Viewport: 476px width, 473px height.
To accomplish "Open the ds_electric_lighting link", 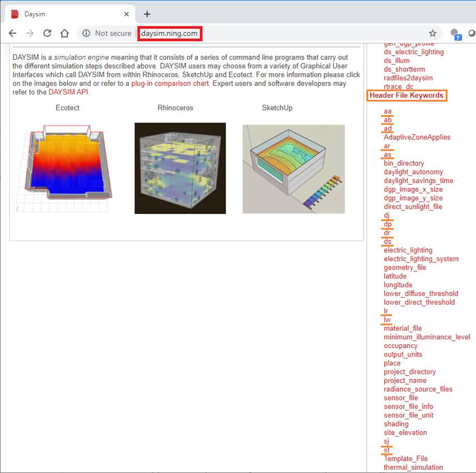I will 414,52.
